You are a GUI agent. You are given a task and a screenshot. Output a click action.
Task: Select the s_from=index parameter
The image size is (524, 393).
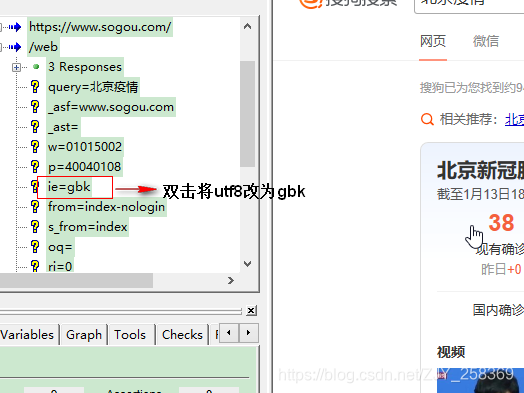tap(88, 227)
